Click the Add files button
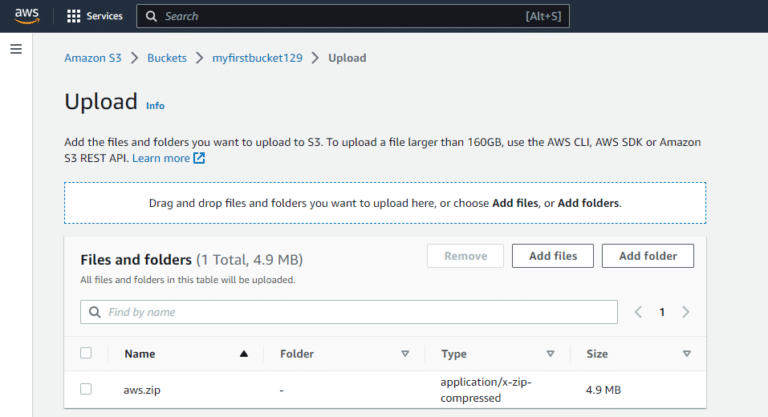Image resolution: width=768 pixels, height=417 pixels. 552,256
